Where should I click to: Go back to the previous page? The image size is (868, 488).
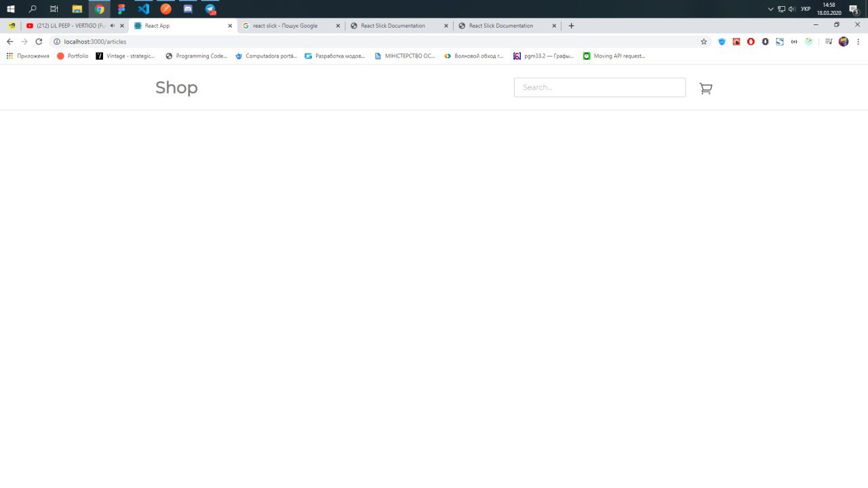pos(9,41)
